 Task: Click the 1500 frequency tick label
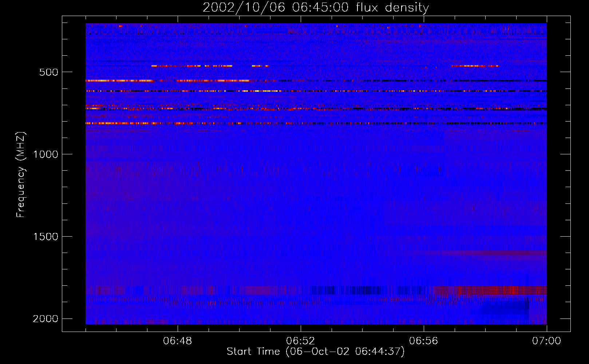click(x=46, y=237)
